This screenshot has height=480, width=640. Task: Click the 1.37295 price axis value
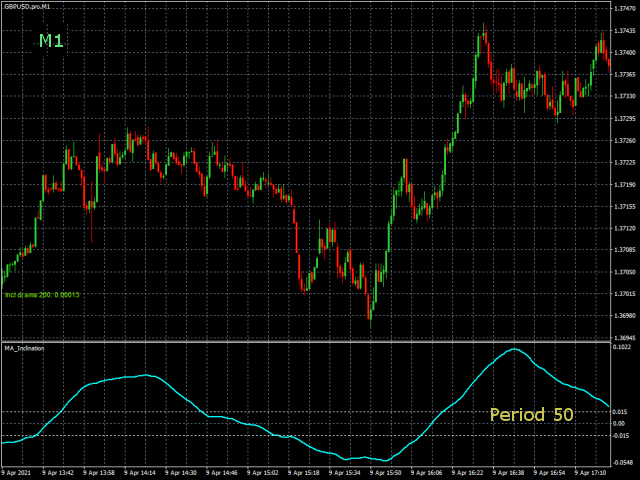[624, 118]
